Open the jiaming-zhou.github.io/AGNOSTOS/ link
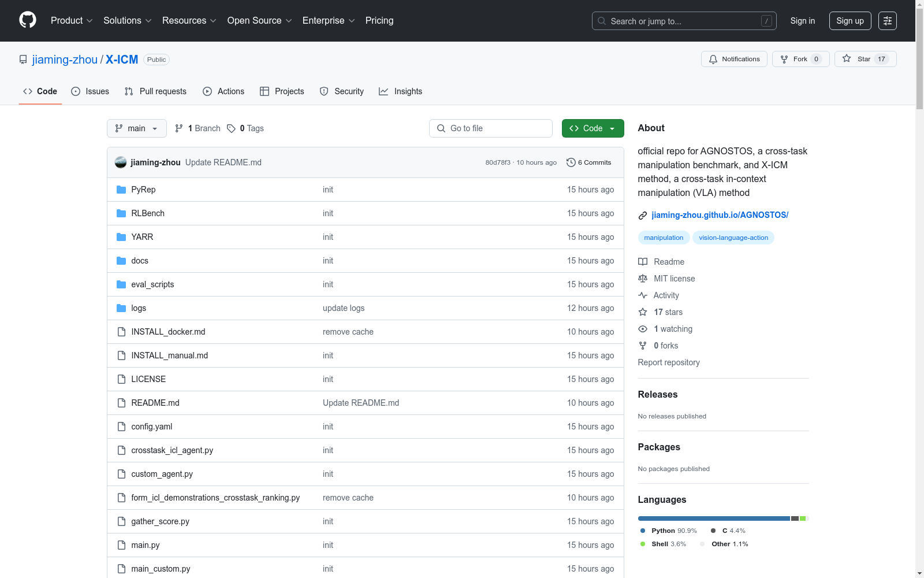The height and width of the screenshot is (578, 924). pos(720,215)
